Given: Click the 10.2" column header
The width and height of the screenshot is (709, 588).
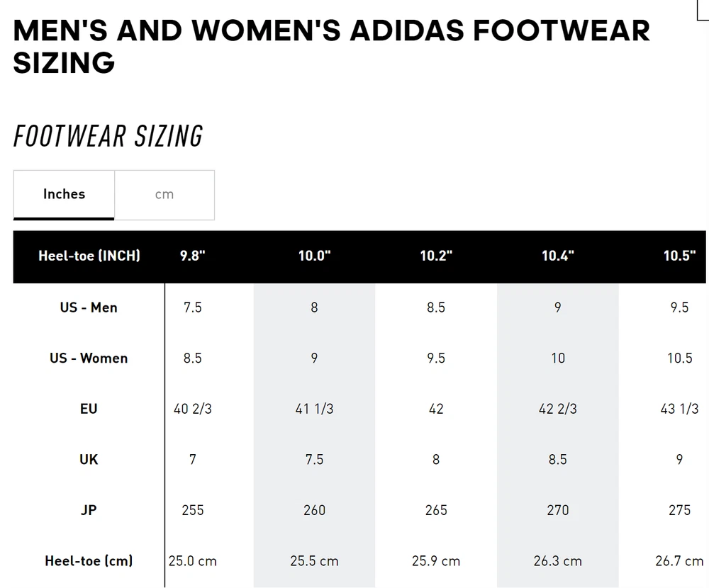Looking at the screenshot, I should point(436,256).
